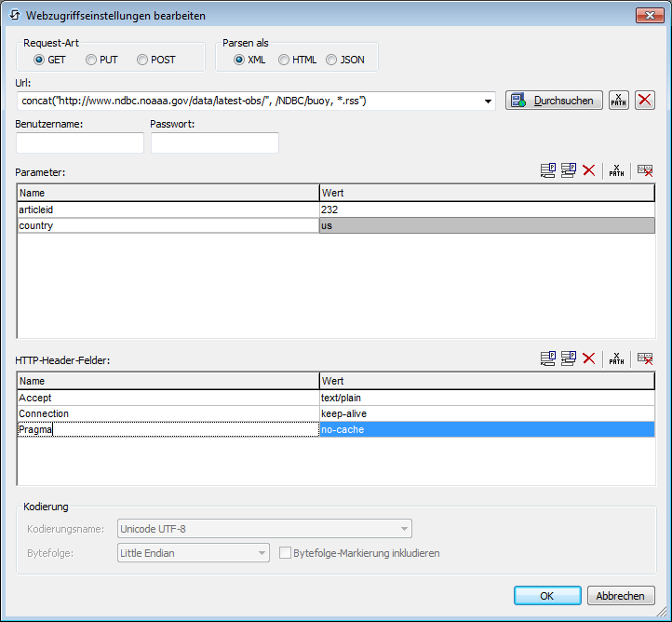672x622 pixels.
Task: Select HTML as the parse format
Action: tap(284, 60)
